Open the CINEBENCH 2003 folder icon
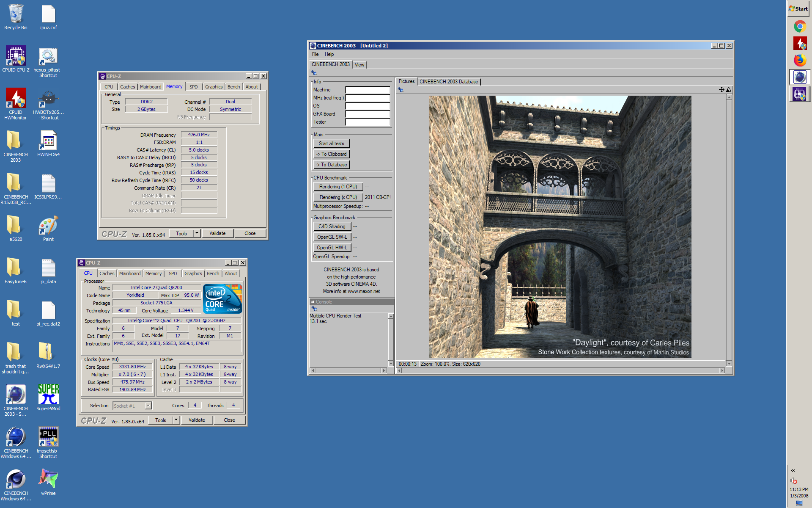Viewport: 812px width, 508px height. coord(16,146)
